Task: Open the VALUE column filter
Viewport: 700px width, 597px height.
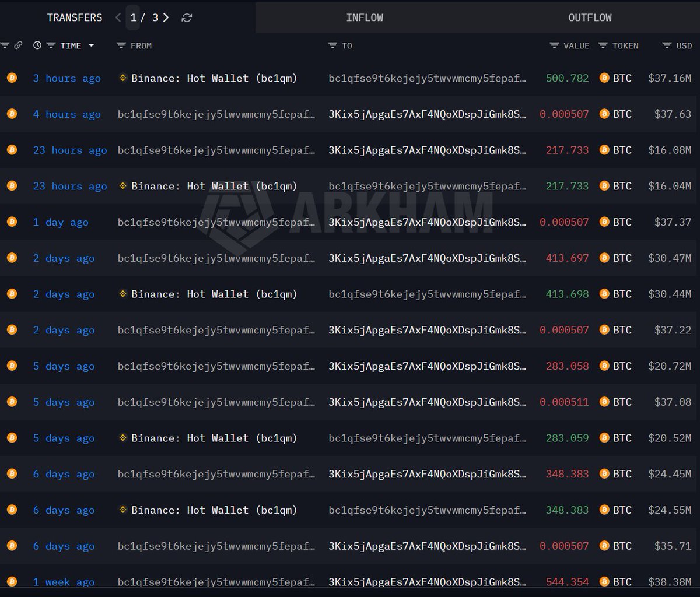Action: [554, 45]
